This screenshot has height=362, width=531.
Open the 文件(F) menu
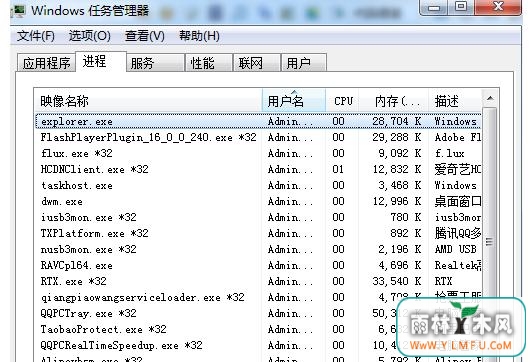click(x=36, y=36)
